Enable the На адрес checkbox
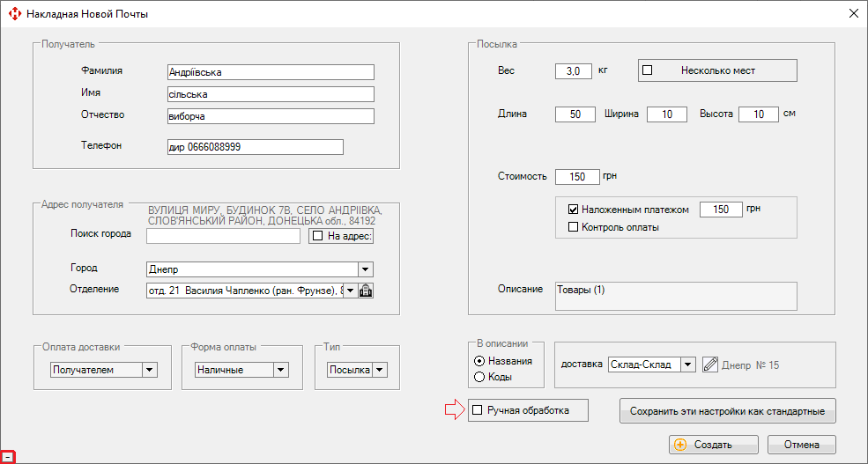The image size is (868, 464). (x=318, y=236)
